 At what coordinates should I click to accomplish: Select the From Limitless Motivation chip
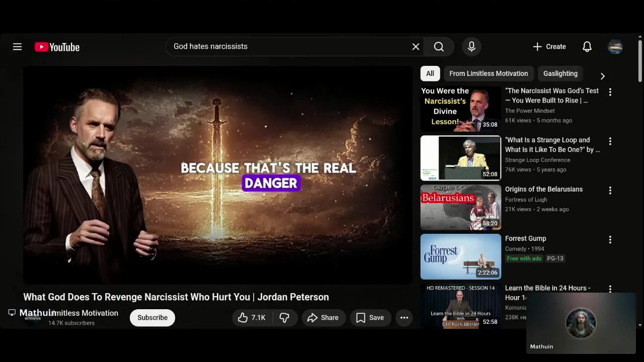(489, 73)
